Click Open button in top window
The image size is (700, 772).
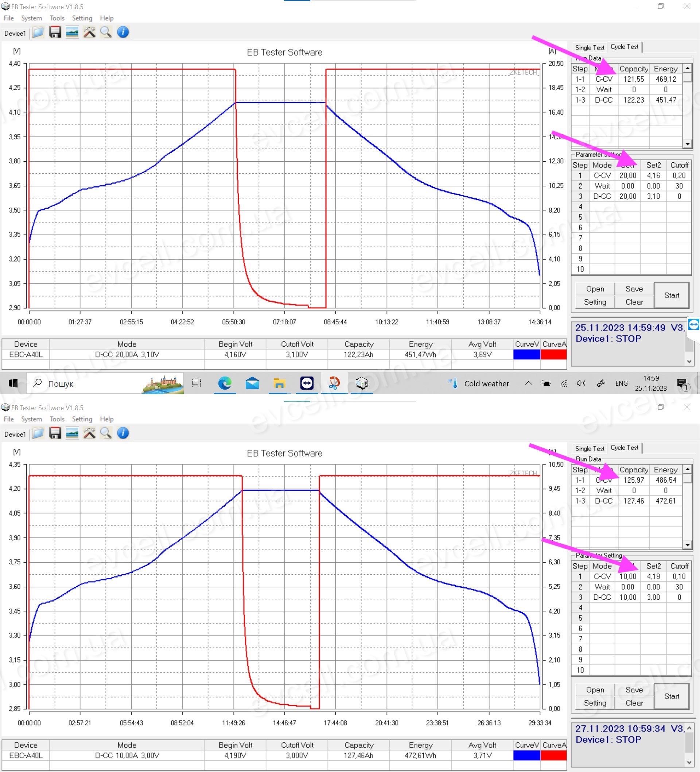click(595, 289)
